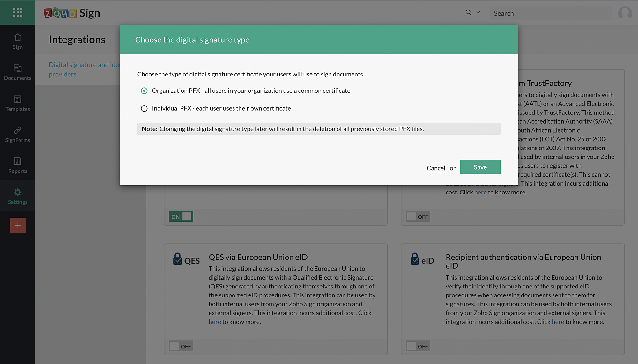Click Save in the dialog
The image size is (638, 364).
click(480, 167)
